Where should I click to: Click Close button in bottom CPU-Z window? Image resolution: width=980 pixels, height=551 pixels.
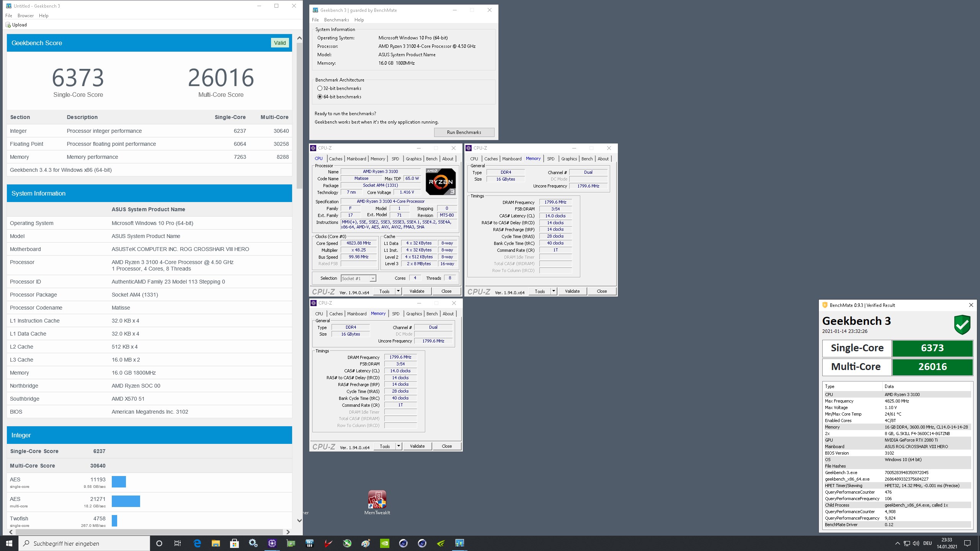[447, 446]
